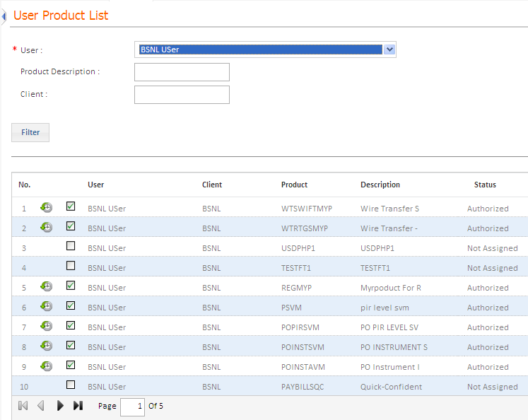This screenshot has height=420, width=528.
Task: Focus the Product Description text field
Action: point(182,72)
